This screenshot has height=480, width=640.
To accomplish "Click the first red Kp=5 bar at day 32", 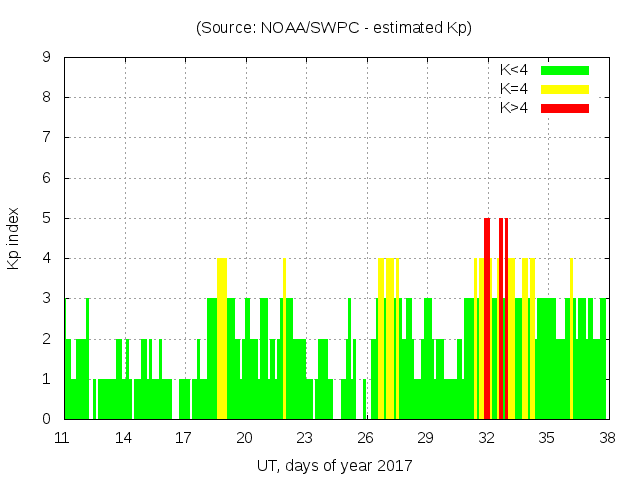I will [x=487, y=318].
